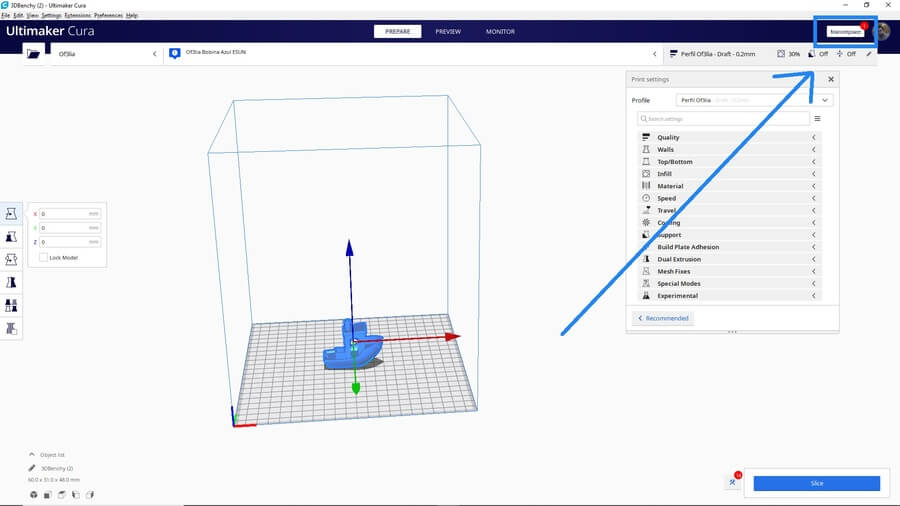Click the Slice button
Viewport: 900px width, 506px height.
point(816,483)
